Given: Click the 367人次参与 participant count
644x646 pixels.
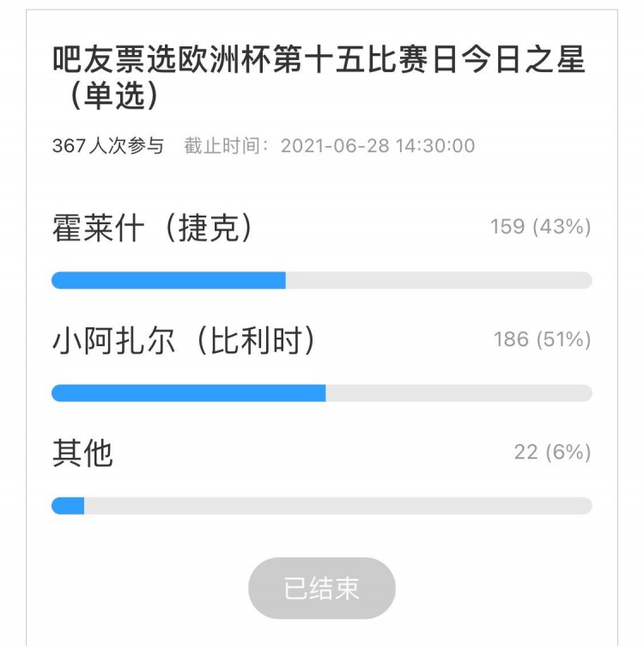Looking at the screenshot, I should click(108, 146).
